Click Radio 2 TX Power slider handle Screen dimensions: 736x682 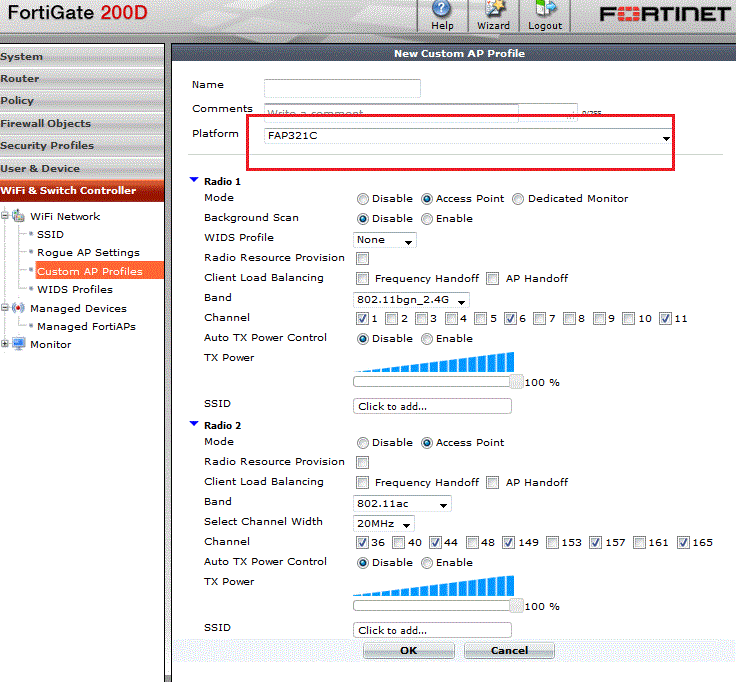(516, 605)
